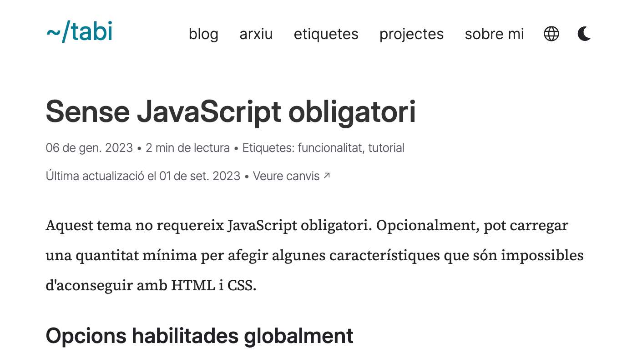Go to home via ~/tabi logo

click(80, 33)
